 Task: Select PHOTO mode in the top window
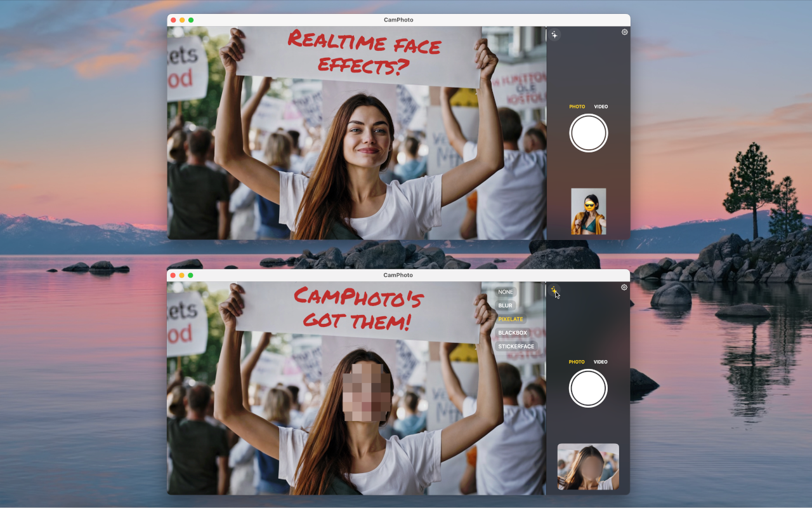577,106
